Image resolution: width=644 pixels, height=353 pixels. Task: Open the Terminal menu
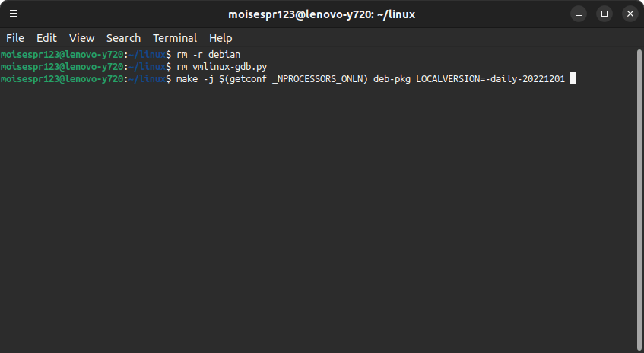coord(175,38)
